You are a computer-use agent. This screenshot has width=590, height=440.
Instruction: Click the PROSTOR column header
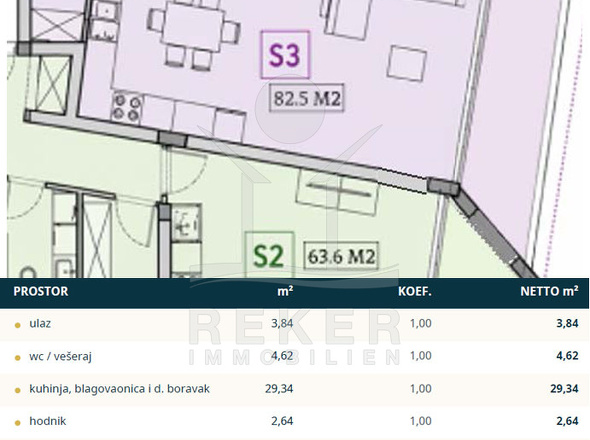[x=41, y=291]
